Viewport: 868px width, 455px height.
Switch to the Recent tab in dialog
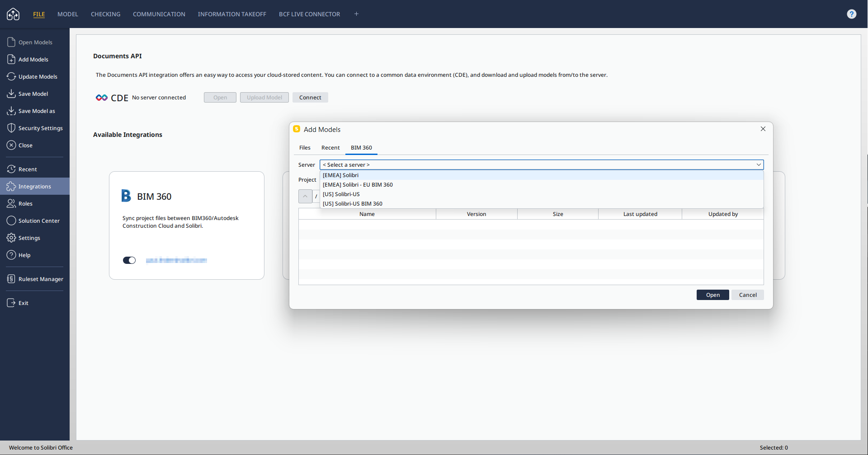(330, 148)
